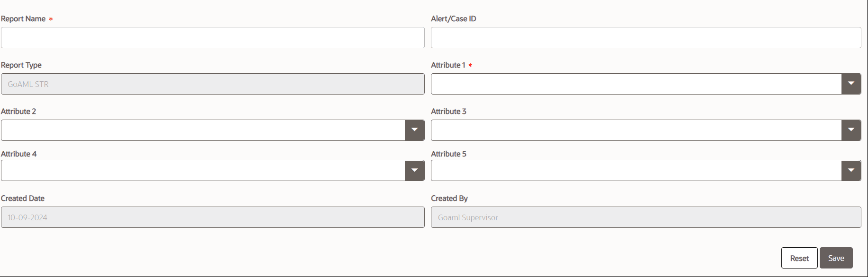Expand the Attribute 4 dropdown arrow
Viewport: 868px width, 277px height.
414,171
